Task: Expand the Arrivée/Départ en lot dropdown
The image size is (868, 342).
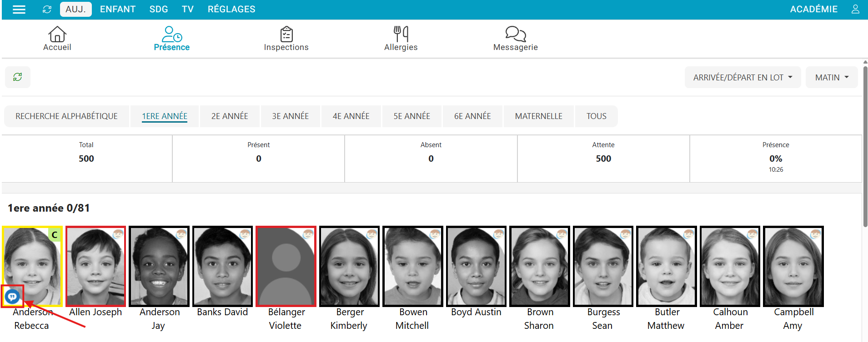Action: (x=743, y=78)
